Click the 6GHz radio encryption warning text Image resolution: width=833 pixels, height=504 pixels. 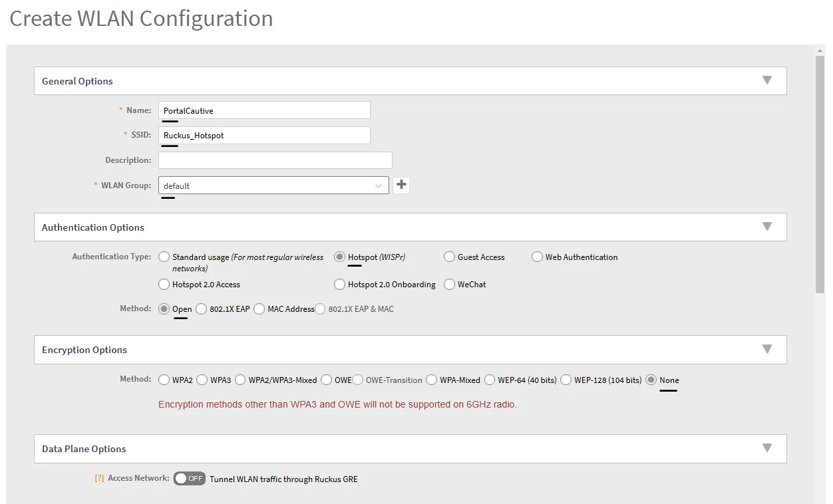(337, 404)
